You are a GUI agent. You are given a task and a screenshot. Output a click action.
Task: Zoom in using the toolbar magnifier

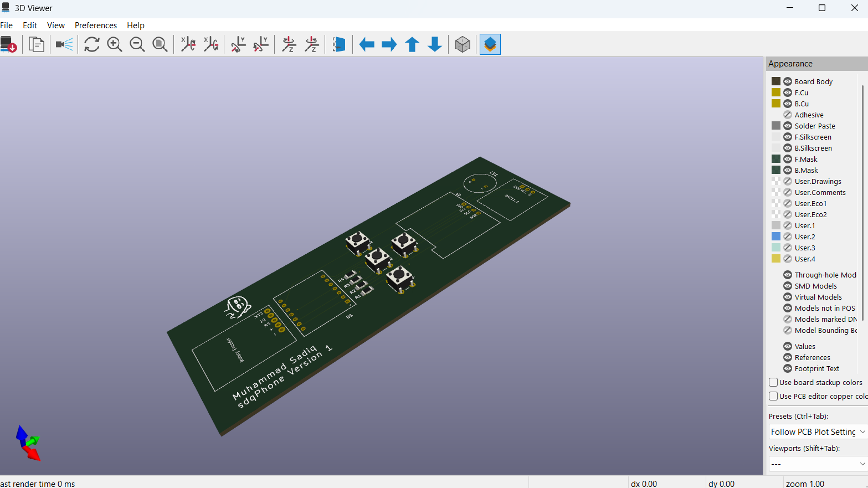(115, 44)
